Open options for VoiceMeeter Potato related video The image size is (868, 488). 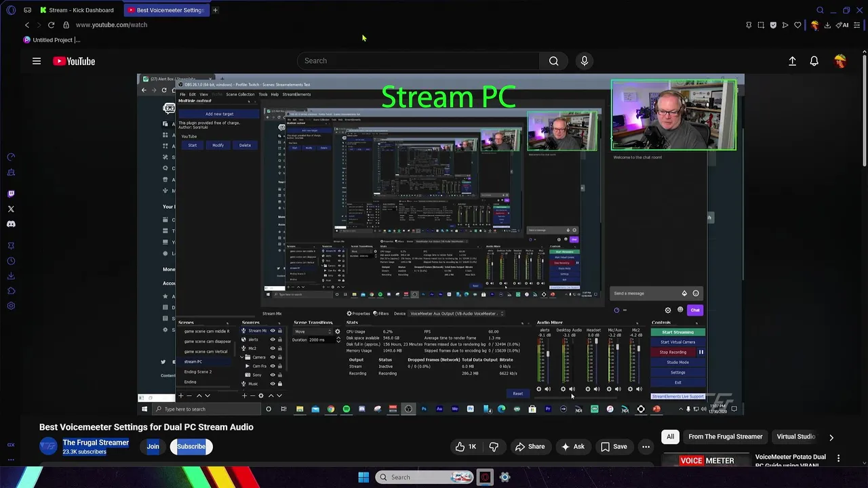click(x=839, y=459)
